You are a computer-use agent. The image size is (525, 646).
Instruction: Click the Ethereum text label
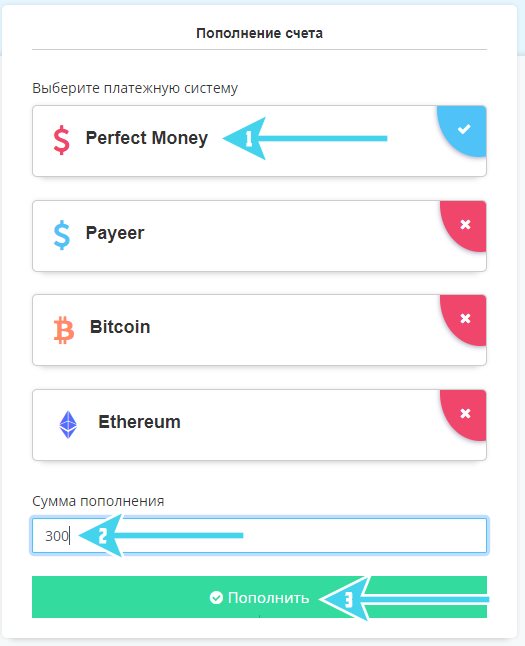pos(139,422)
